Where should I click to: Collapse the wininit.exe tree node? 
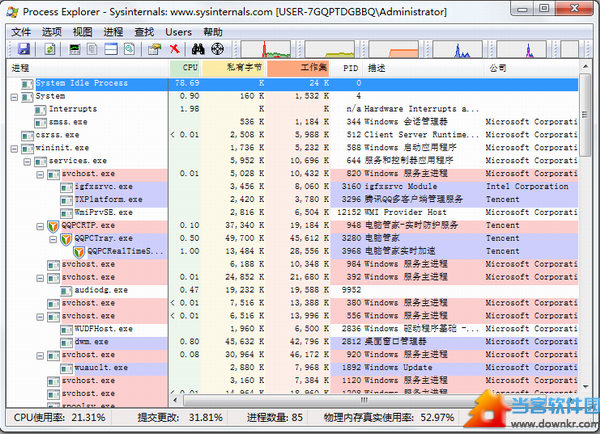click(x=14, y=148)
